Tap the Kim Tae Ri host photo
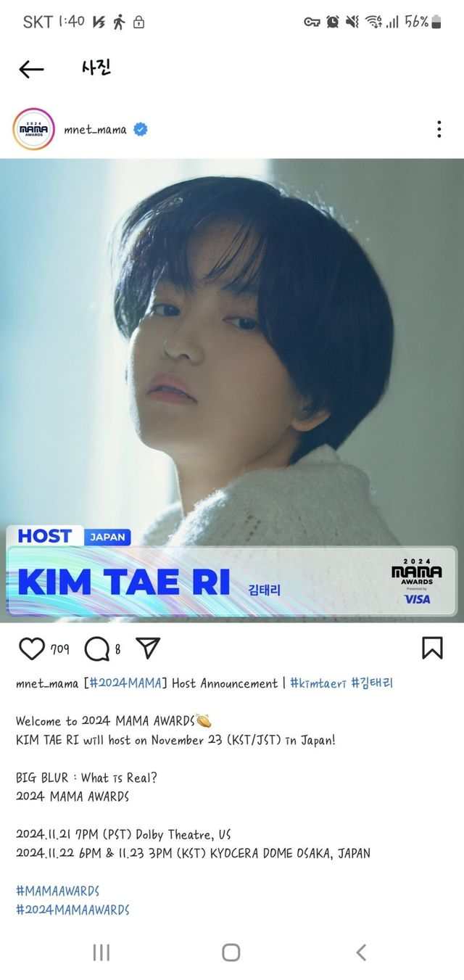 coord(232,390)
